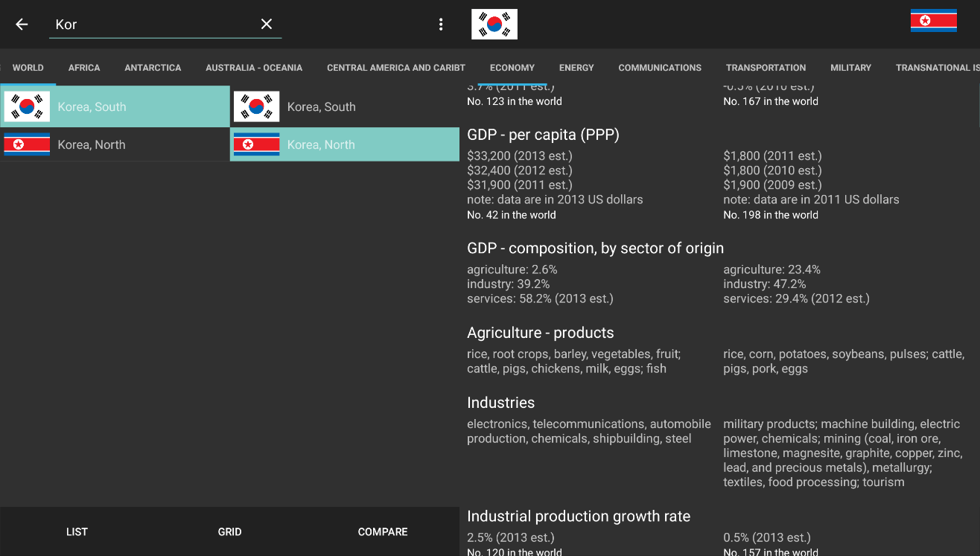The width and height of the screenshot is (980, 556).
Task: Open the Antarctica region tab
Action: (x=153, y=68)
